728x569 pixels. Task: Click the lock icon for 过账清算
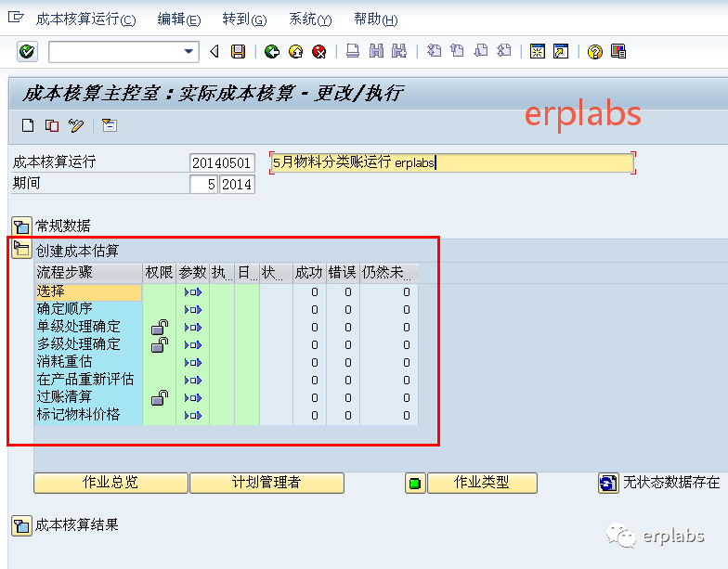160,397
